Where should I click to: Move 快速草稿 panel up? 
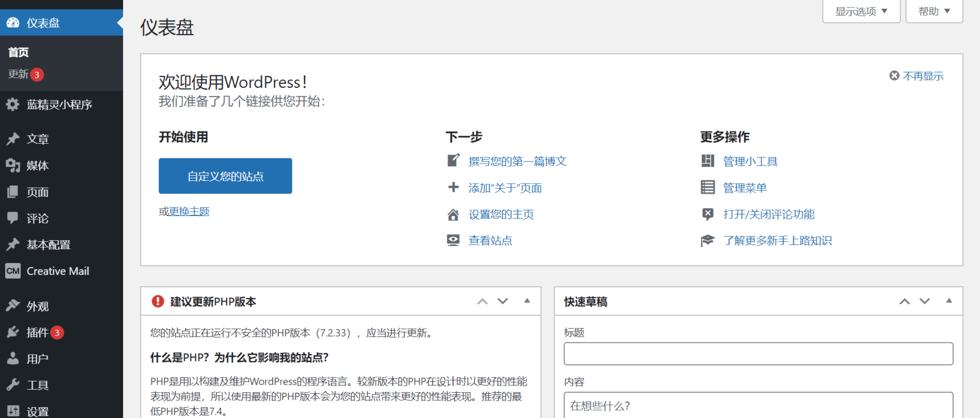tap(904, 301)
